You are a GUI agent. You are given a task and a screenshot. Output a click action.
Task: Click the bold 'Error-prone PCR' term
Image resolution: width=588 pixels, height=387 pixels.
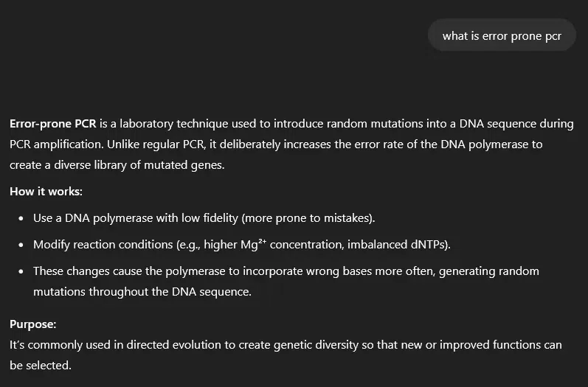(x=53, y=124)
